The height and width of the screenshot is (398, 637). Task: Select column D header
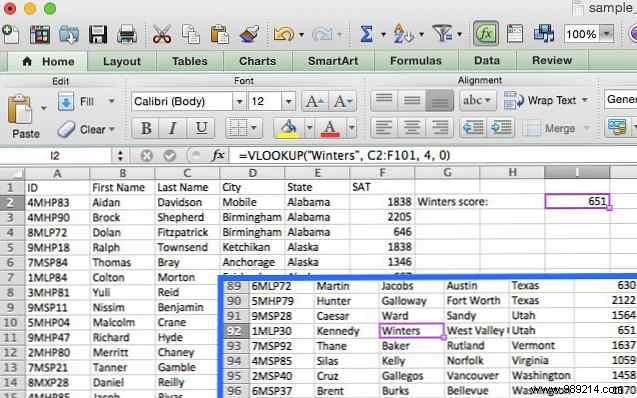pos(252,173)
